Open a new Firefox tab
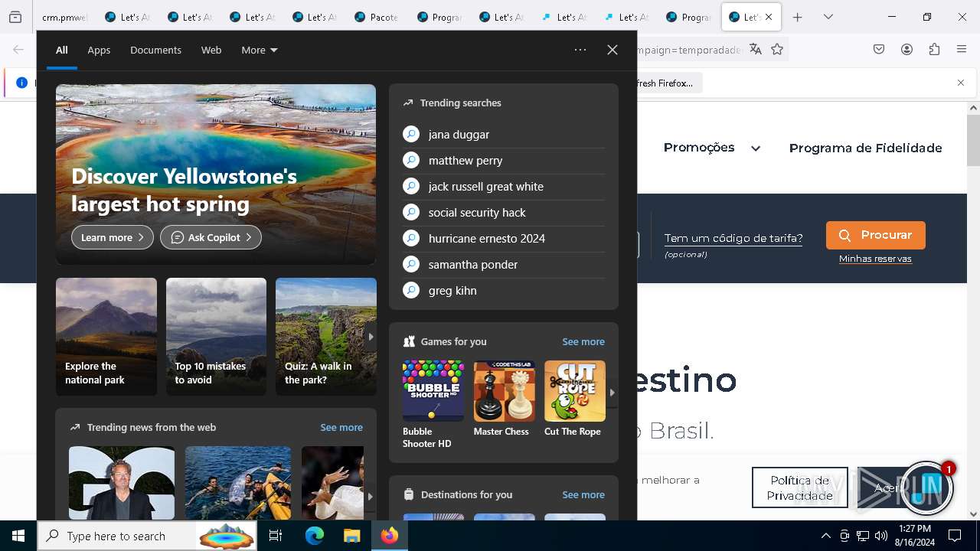980x551 pixels. point(797,17)
